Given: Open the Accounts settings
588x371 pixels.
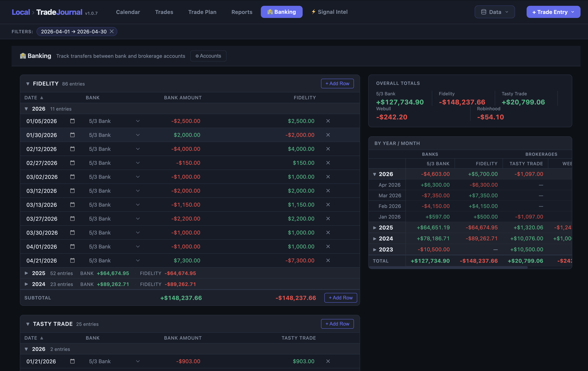Looking at the screenshot, I should pyautogui.click(x=208, y=56).
